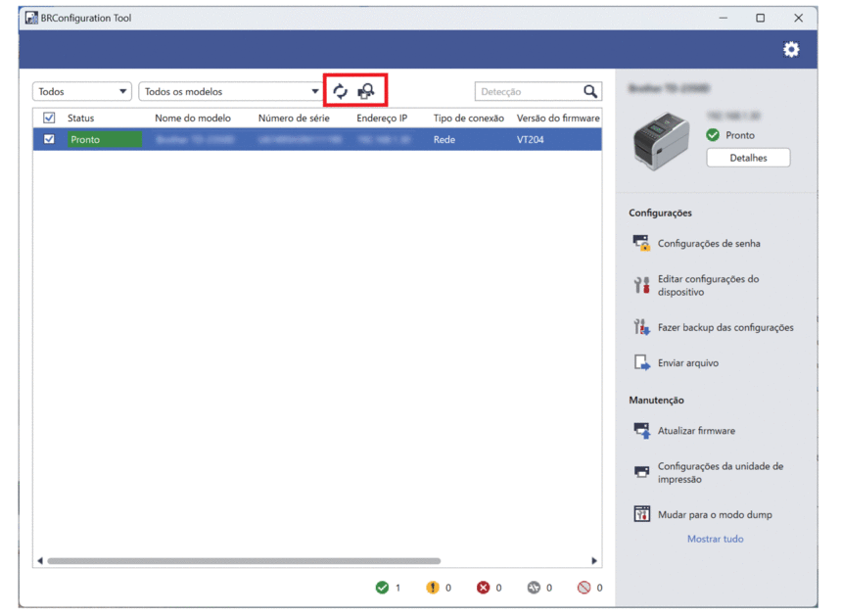Click the printer thumbnail image
Image resolution: width=841 pixels, height=616 pixels.
[661, 141]
